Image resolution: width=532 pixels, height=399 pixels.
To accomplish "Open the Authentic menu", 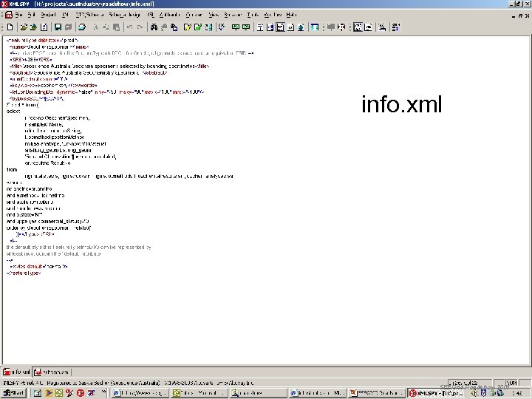I will coord(169,15).
